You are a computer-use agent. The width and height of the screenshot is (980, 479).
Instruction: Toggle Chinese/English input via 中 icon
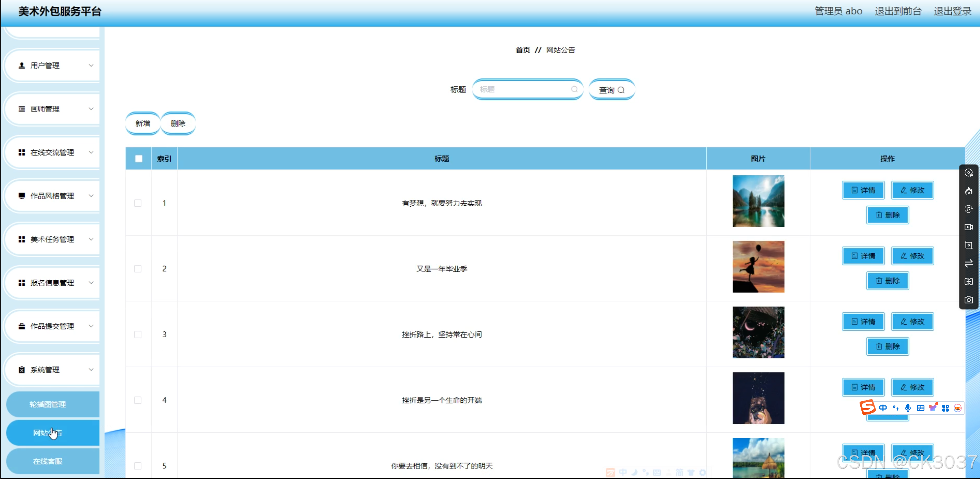[883, 407]
